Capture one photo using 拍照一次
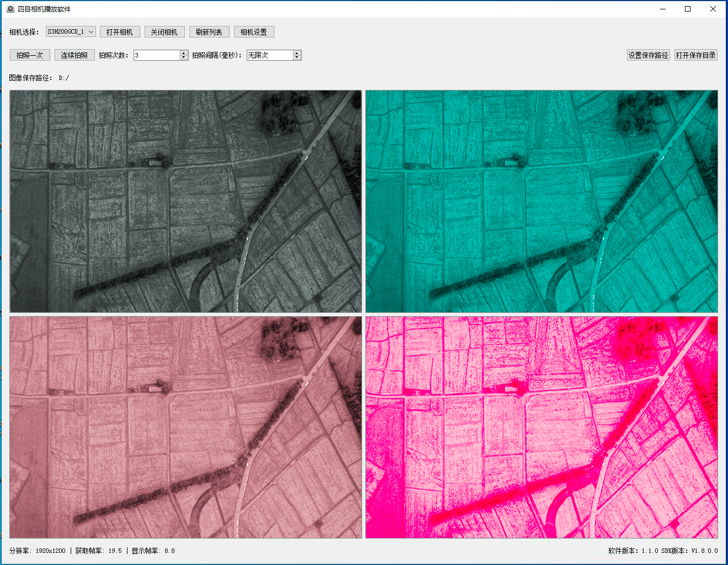The width and height of the screenshot is (728, 565). 30,55
